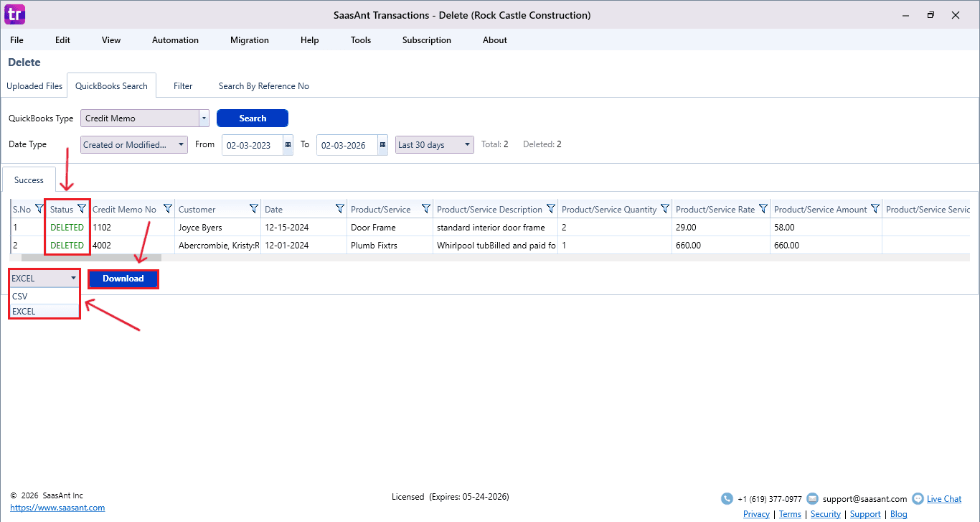The height and width of the screenshot is (522, 980).
Task: Click the email envelope icon in footer
Action: [812, 499]
